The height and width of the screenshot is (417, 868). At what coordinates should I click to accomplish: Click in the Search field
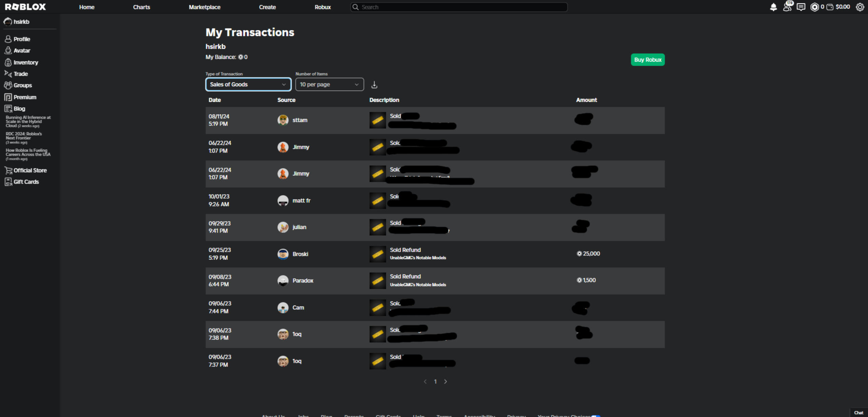(459, 7)
